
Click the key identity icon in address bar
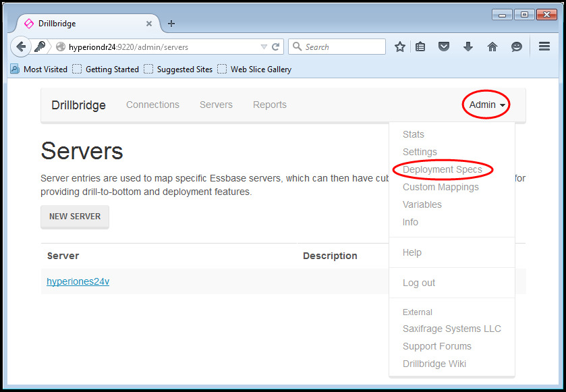click(40, 47)
